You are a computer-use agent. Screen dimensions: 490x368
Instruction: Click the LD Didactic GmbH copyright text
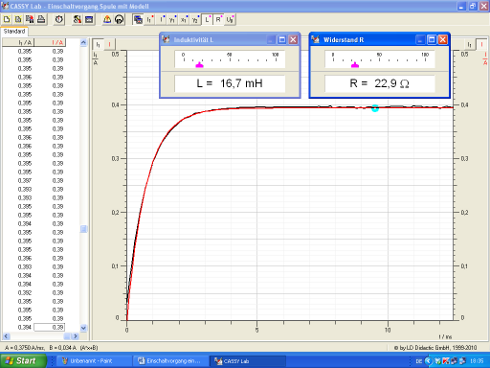click(435, 348)
